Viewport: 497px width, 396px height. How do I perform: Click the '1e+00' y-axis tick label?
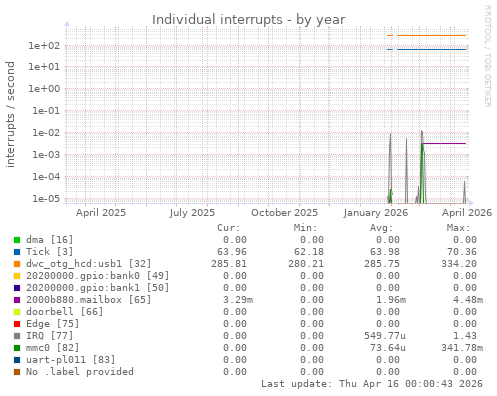(x=44, y=89)
